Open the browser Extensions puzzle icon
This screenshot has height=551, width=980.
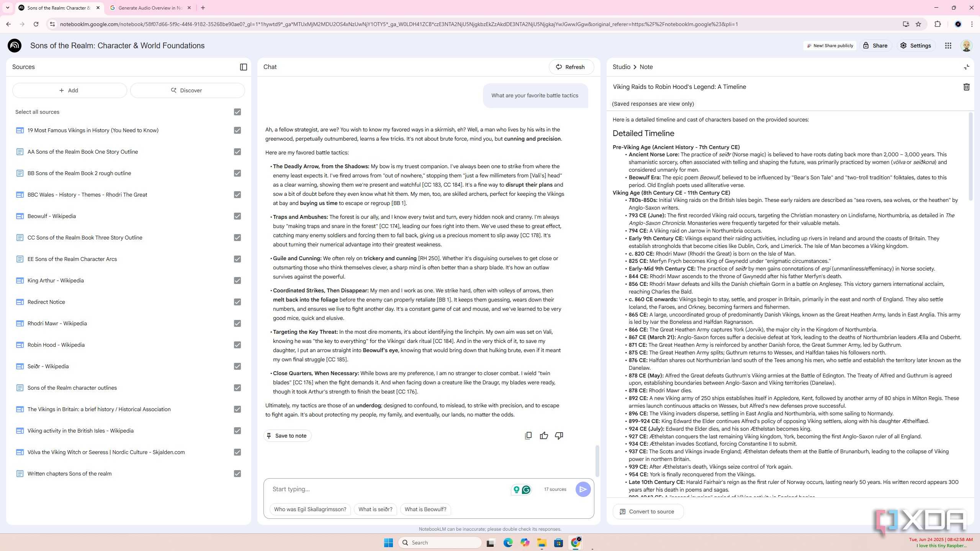937,24
